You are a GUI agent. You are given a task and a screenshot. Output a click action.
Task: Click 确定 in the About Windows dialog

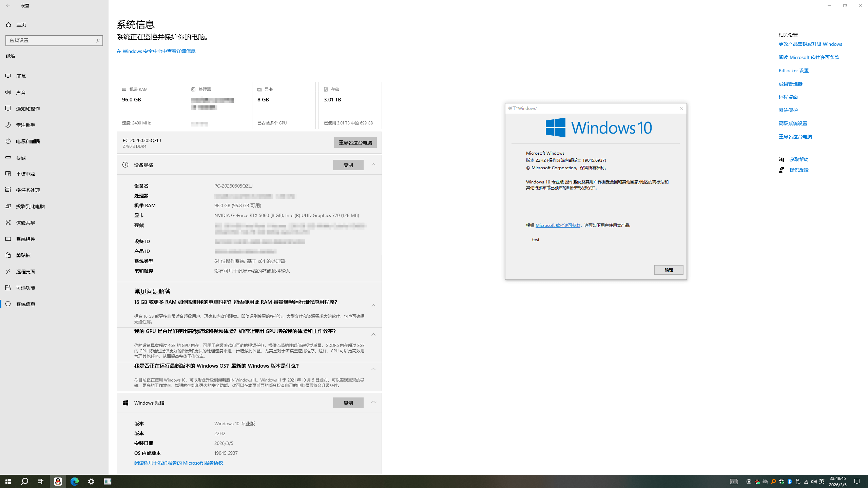pyautogui.click(x=668, y=270)
